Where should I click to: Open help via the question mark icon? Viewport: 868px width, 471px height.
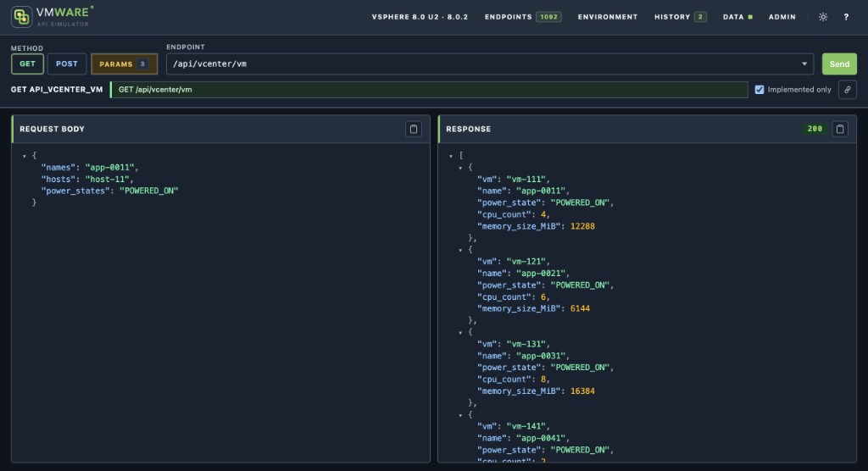tap(846, 17)
